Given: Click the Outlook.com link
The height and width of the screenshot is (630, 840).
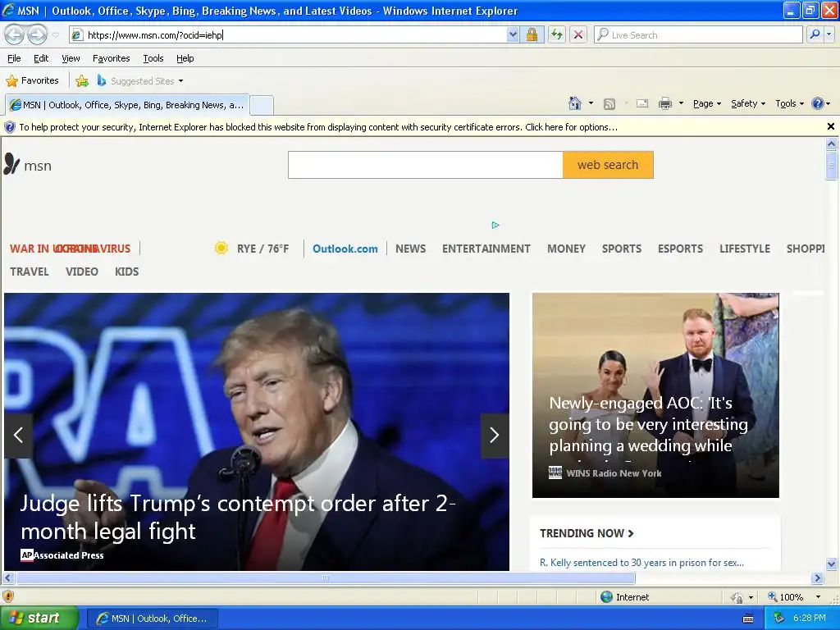Looking at the screenshot, I should [345, 249].
